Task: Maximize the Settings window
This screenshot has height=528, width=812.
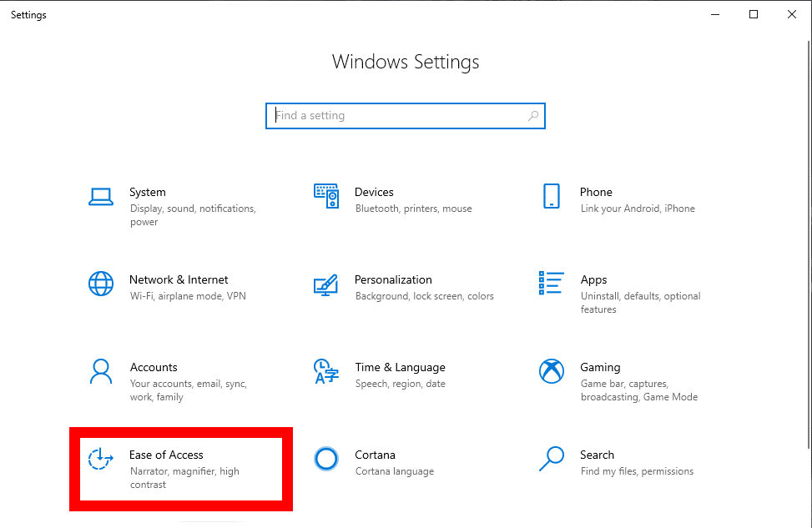Action: [754, 14]
